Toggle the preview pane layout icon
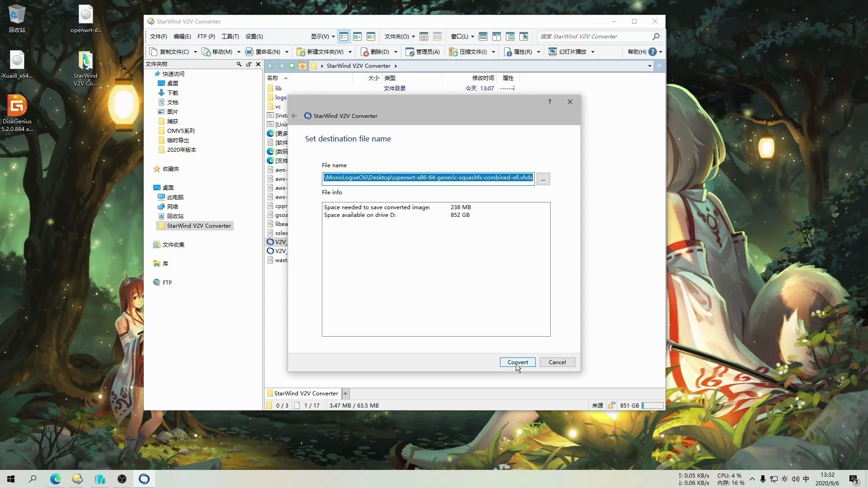Viewport: 868px width, 488px height. pos(524,36)
